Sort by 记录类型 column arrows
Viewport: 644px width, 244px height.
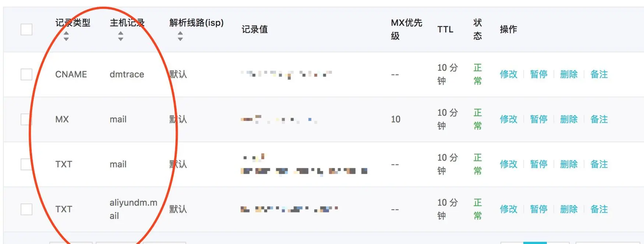coord(66,36)
